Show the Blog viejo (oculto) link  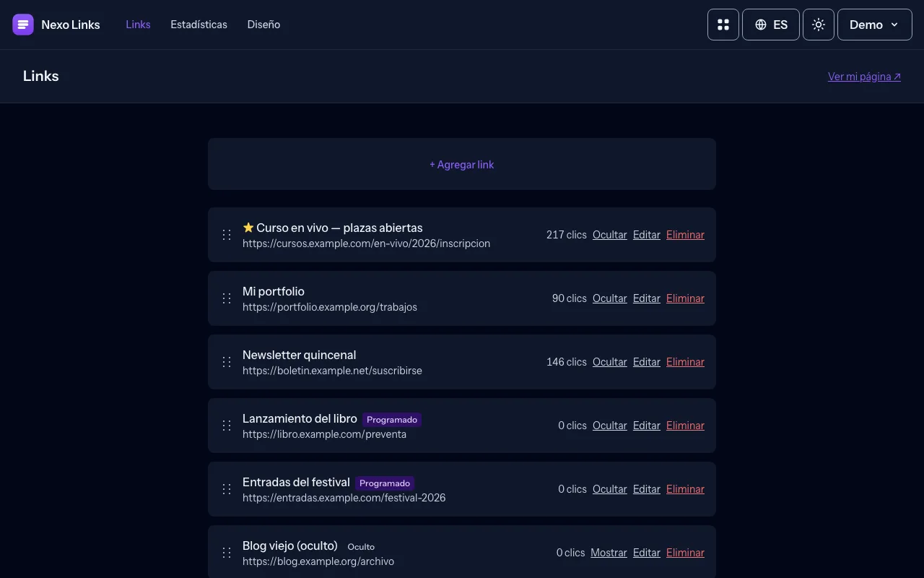609,553
